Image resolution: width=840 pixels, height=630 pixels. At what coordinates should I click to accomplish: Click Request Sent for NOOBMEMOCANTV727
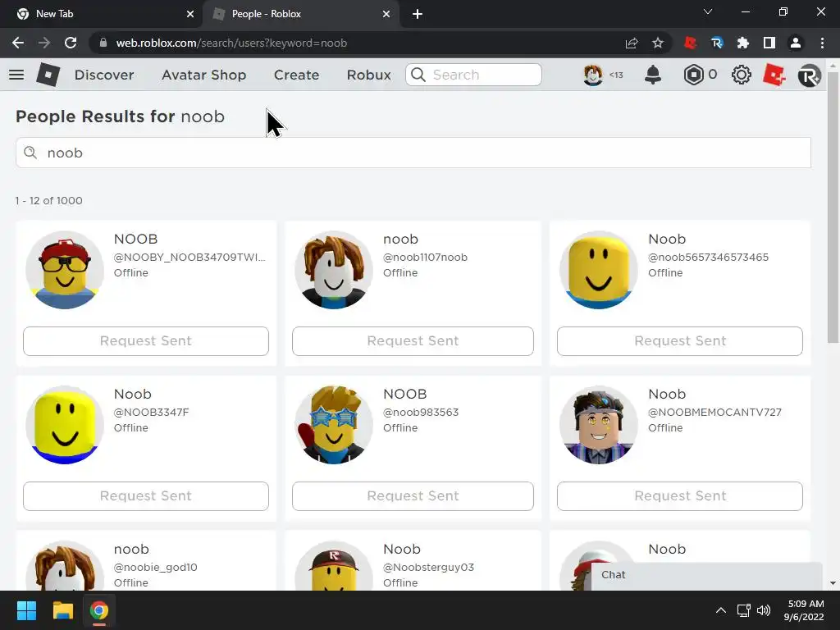point(680,496)
